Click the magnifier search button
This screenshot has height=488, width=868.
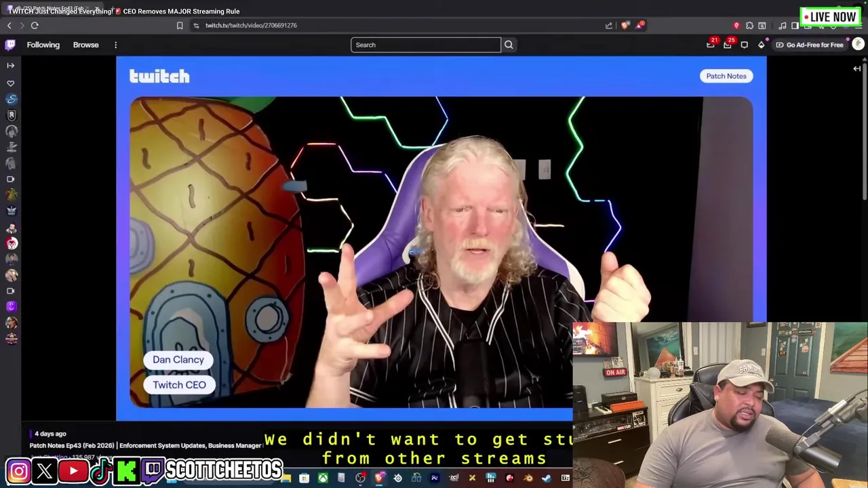click(509, 45)
